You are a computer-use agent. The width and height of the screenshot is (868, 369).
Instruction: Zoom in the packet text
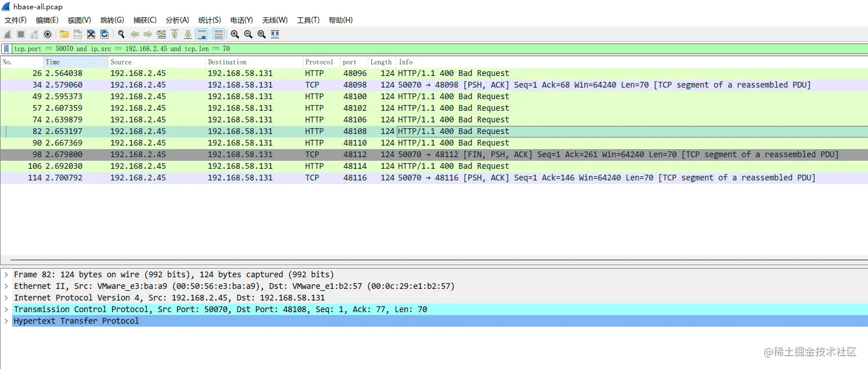pyautogui.click(x=235, y=34)
